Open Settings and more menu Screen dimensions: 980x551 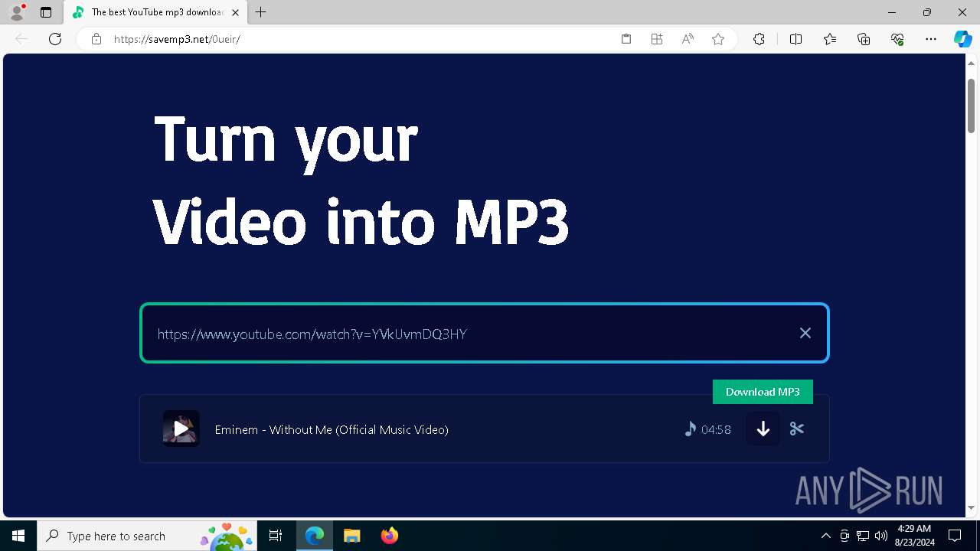click(x=931, y=39)
